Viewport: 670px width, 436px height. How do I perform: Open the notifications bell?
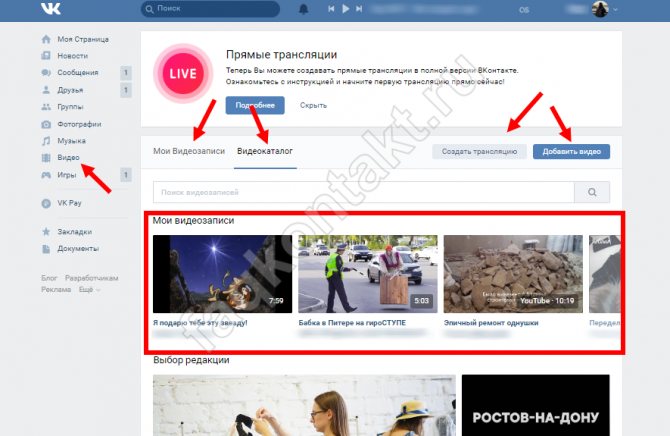pyautogui.click(x=303, y=9)
